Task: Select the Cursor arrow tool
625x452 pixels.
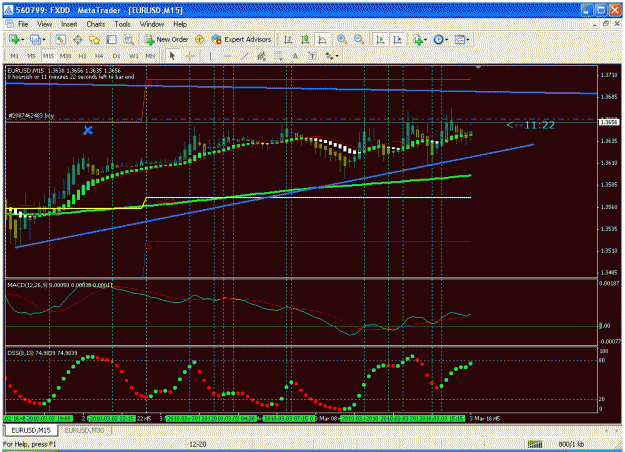Action: [x=173, y=56]
